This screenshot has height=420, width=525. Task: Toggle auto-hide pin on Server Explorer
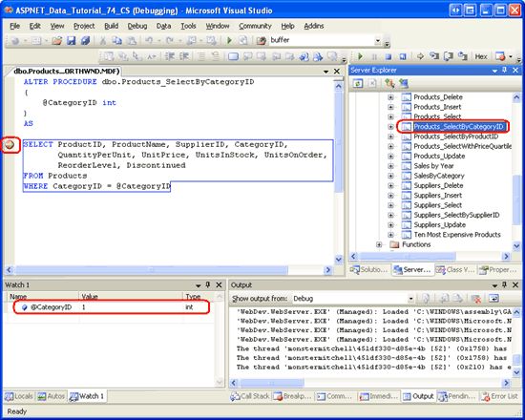coord(505,70)
